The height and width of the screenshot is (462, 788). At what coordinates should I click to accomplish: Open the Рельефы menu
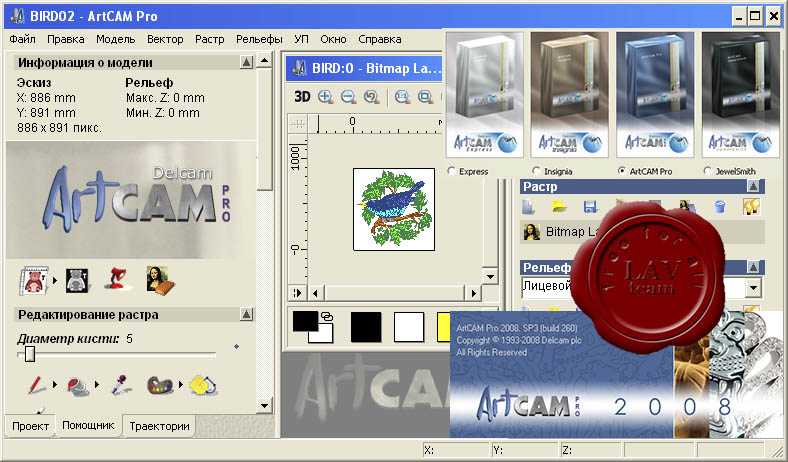coord(259,39)
